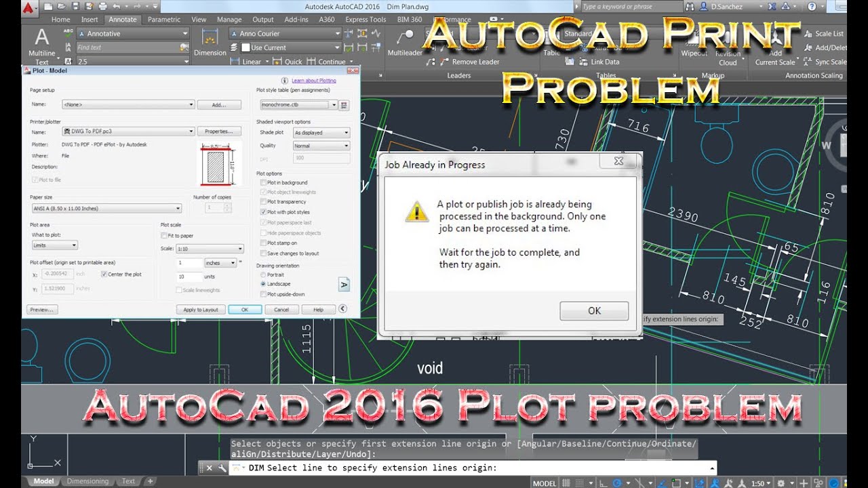Viewport: 868px width, 488px height.
Task: Click the layout paper orientation preview icon
Action: [344, 284]
